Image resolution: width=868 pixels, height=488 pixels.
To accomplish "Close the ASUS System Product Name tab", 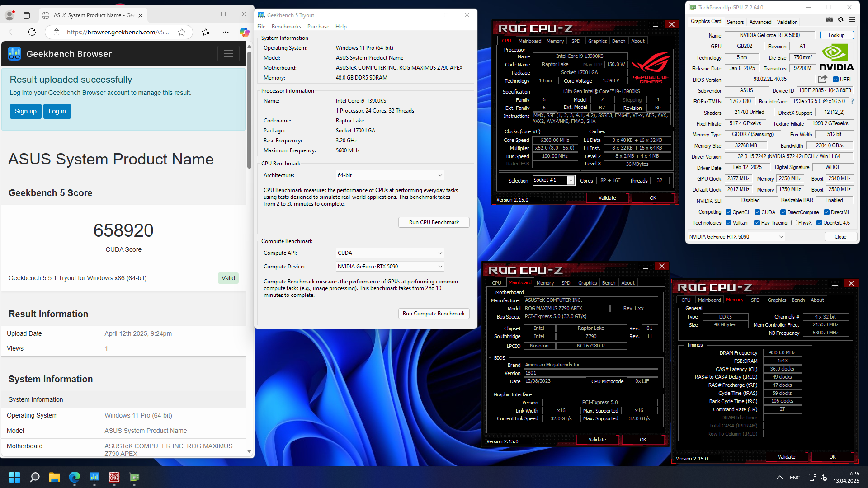I will tap(140, 15).
